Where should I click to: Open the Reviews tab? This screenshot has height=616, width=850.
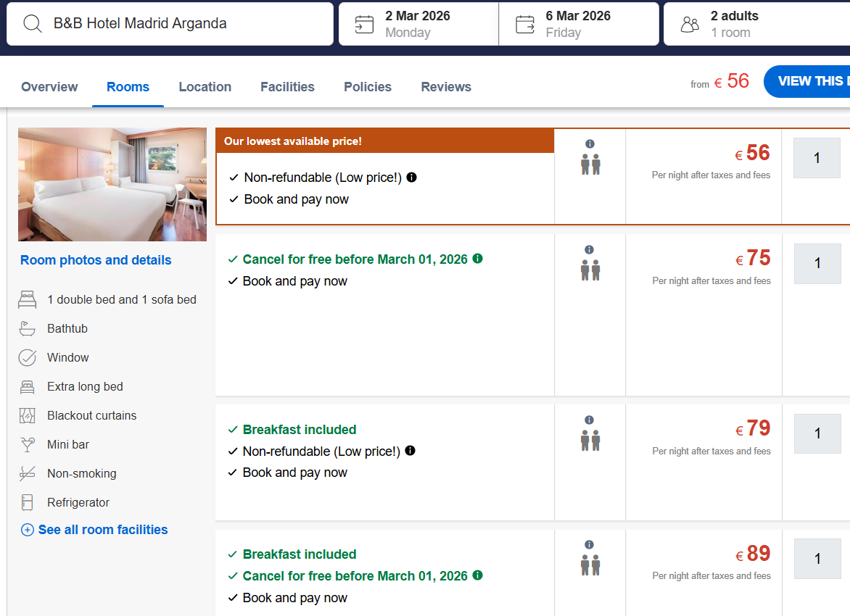coord(446,87)
